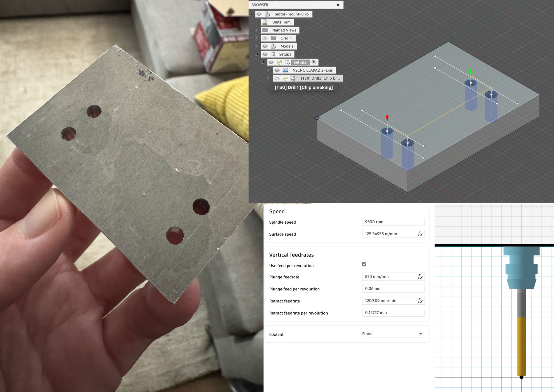This screenshot has height=392, width=554.
Task: Click the Plunge feed per revolution field
Action: tap(393, 289)
